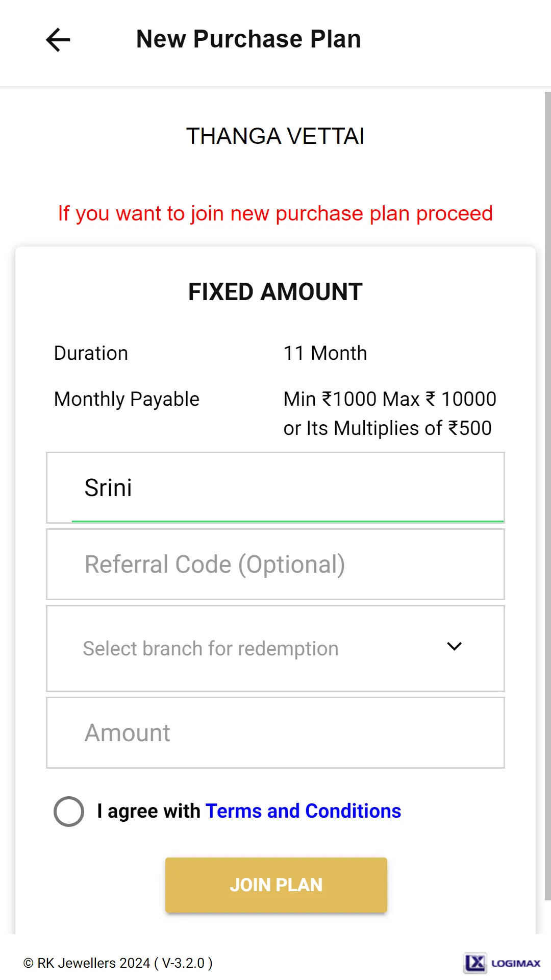Click the Min ₹1000 Max ₹10000 text

pyautogui.click(x=390, y=399)
